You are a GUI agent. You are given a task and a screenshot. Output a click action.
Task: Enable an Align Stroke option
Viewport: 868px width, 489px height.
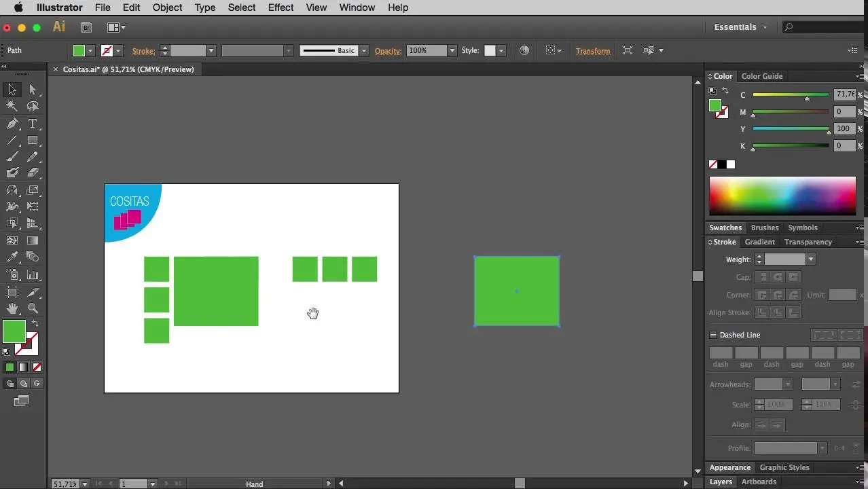(x=763, y=312)
